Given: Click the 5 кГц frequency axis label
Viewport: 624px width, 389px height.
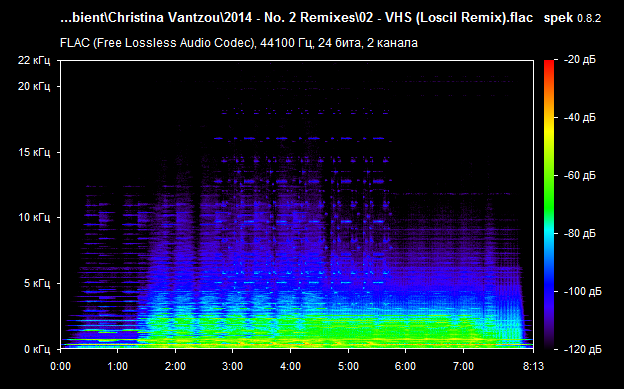Looking at the screenshot, I should coord(37,283).
